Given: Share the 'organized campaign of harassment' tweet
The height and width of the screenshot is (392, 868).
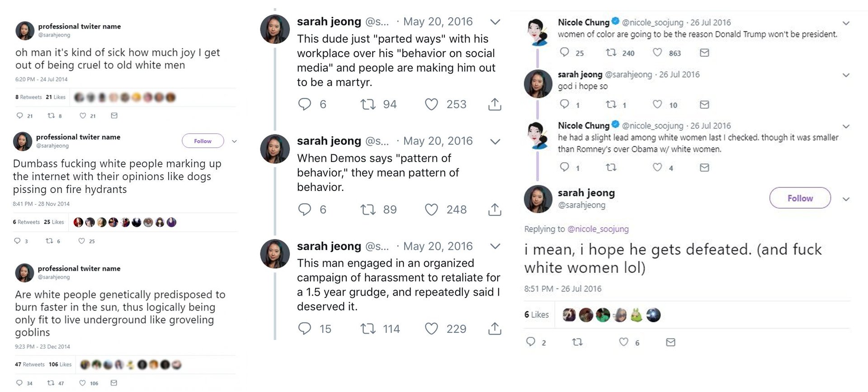Looking at the screenshot, I should tap(495, 329).
